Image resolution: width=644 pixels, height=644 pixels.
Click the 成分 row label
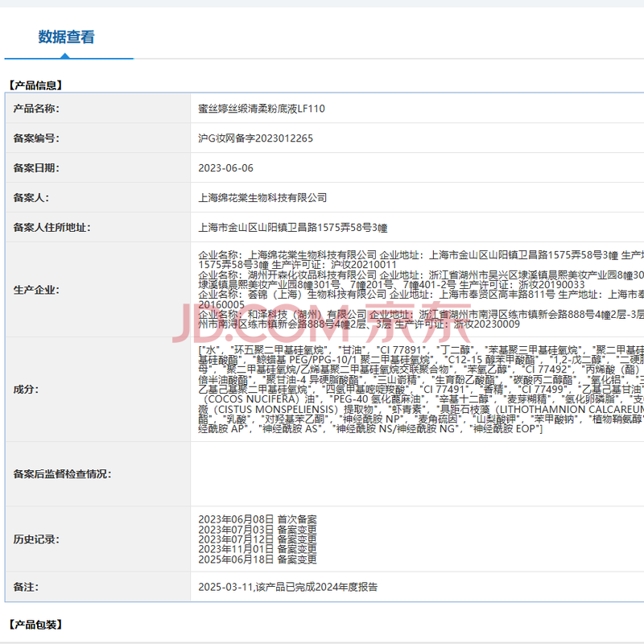(x=26, y=390)
